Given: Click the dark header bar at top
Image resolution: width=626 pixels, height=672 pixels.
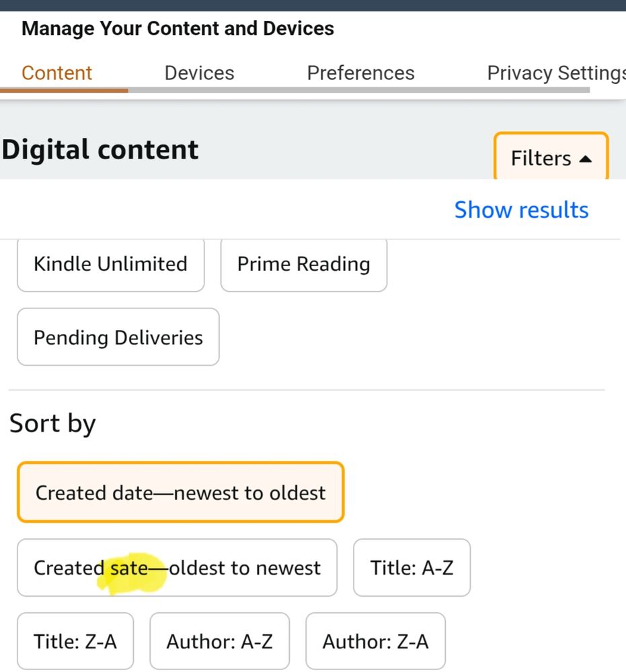Looking at the screenshot, I should pos(313,5).
